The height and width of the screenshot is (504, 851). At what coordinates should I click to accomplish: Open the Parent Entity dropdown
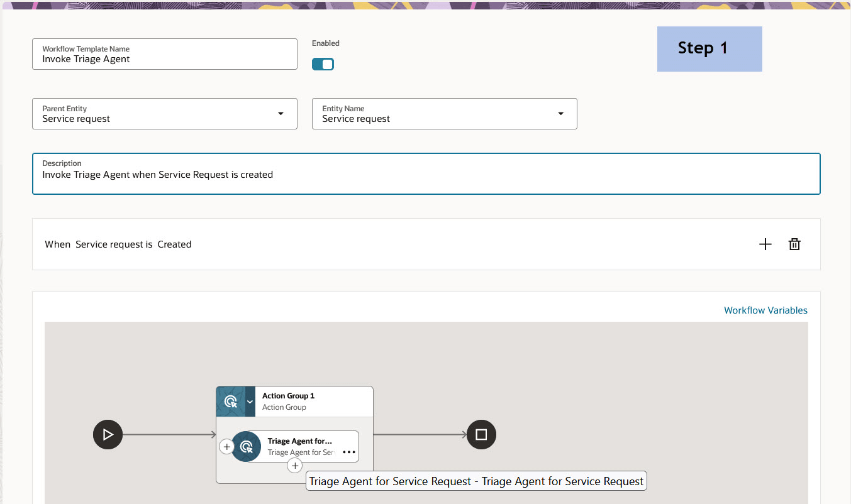(281, 114)
